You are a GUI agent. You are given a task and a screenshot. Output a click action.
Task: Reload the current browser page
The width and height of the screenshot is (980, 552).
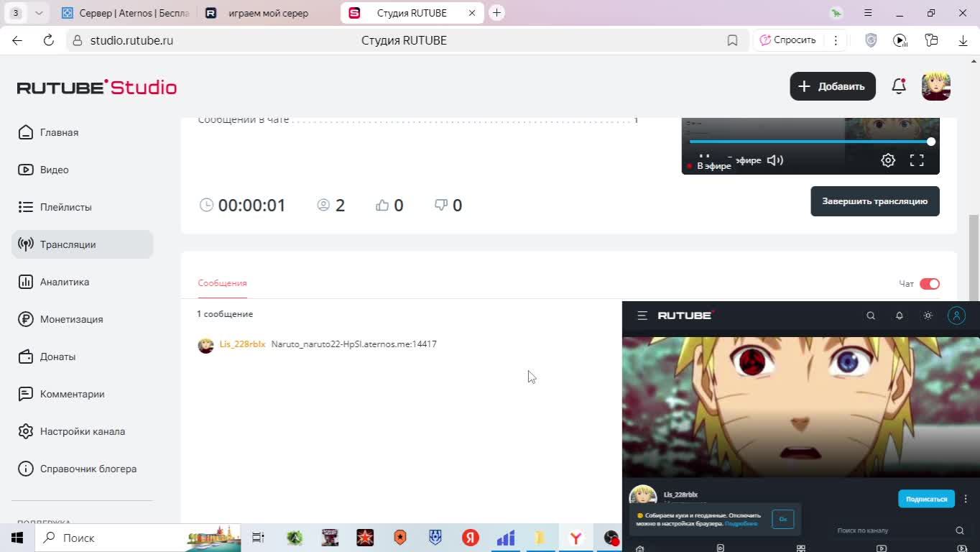[49, 40]
